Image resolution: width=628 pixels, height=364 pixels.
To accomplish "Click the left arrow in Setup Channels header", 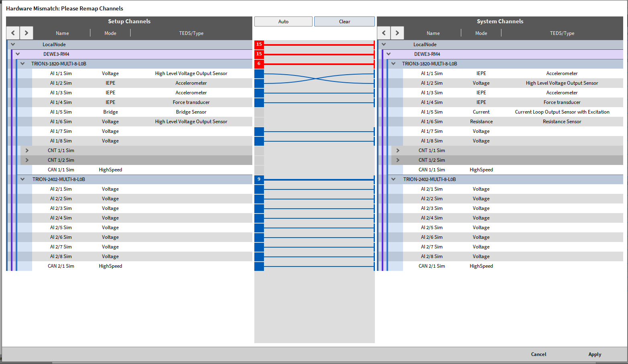I will tap(13, 33).
